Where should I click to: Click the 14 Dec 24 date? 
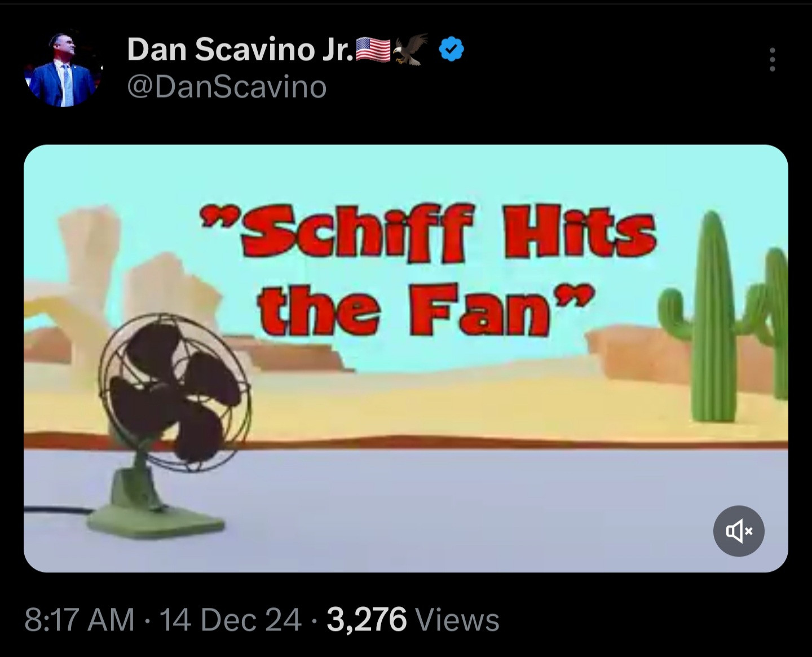(x=231, y=619)
